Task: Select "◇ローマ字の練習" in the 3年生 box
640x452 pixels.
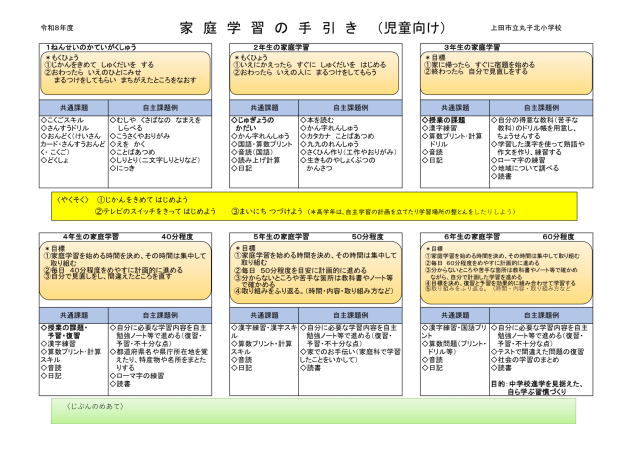Action: pyautogui.click(x=518, y=160)
